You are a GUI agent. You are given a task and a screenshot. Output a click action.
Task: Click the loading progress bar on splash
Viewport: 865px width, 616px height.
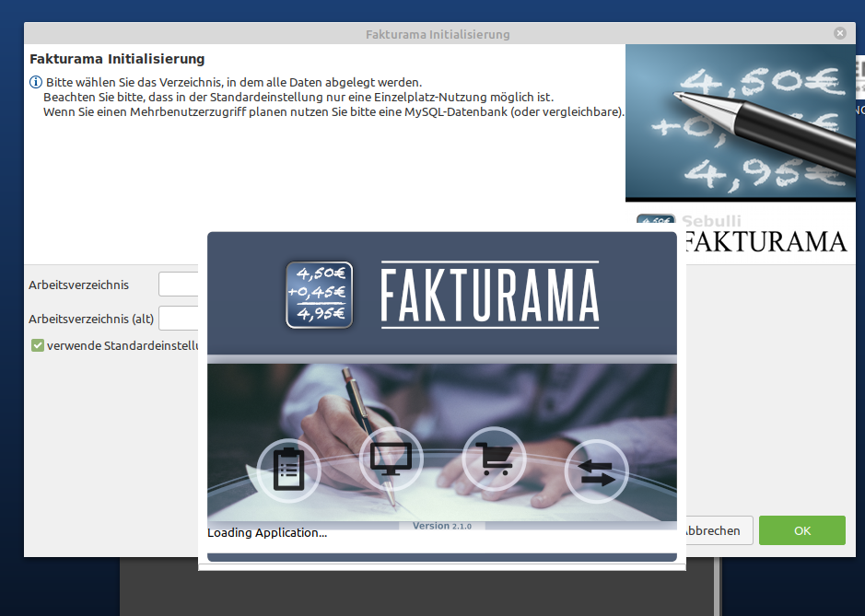point(442,557)
